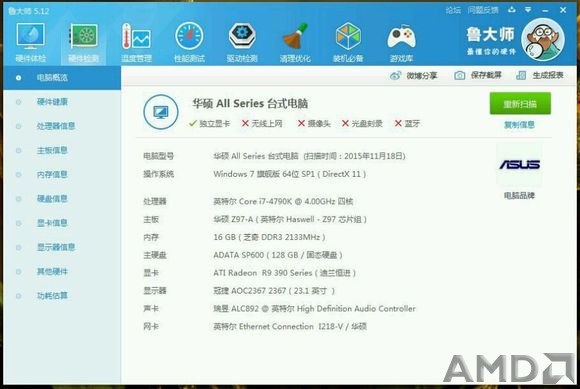Click the green 重新扫描 button
Screen dimensions: 580x389
click(520, 104)
